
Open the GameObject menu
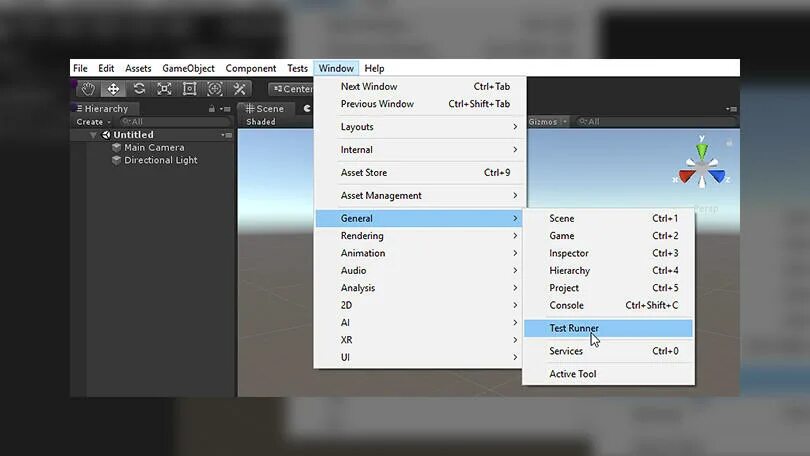tap(188, 68)
